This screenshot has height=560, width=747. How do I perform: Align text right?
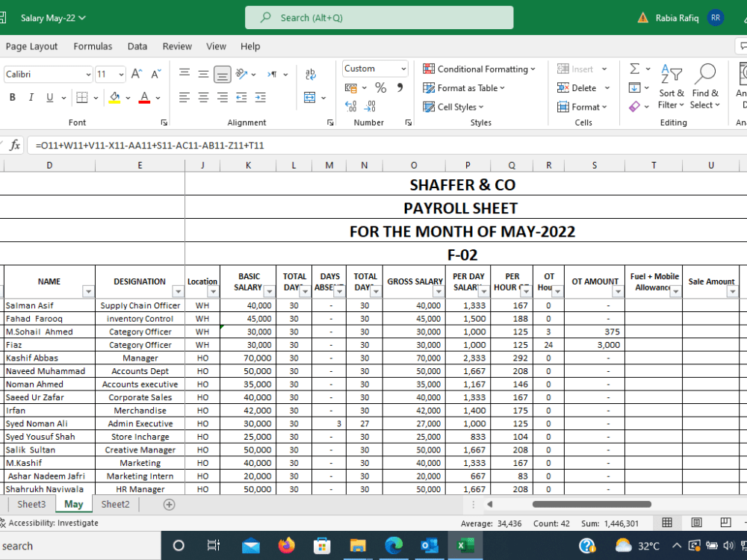[223, 98]
